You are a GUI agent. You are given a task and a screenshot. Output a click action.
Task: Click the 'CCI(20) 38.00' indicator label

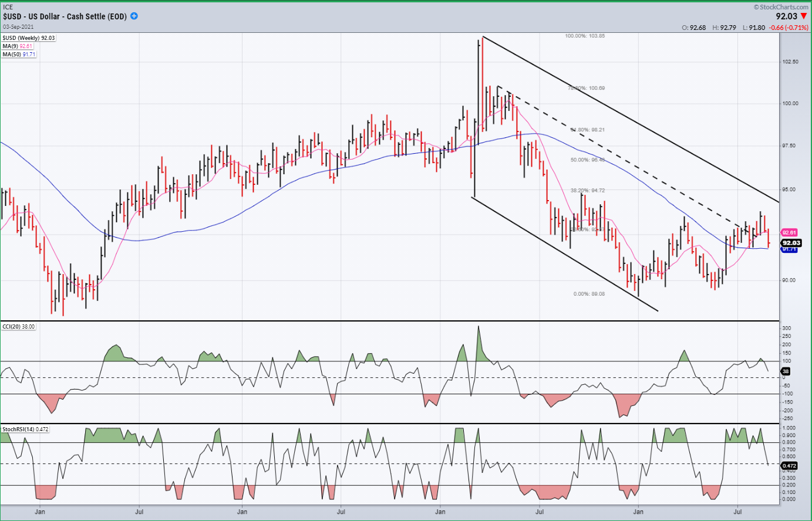19,327
